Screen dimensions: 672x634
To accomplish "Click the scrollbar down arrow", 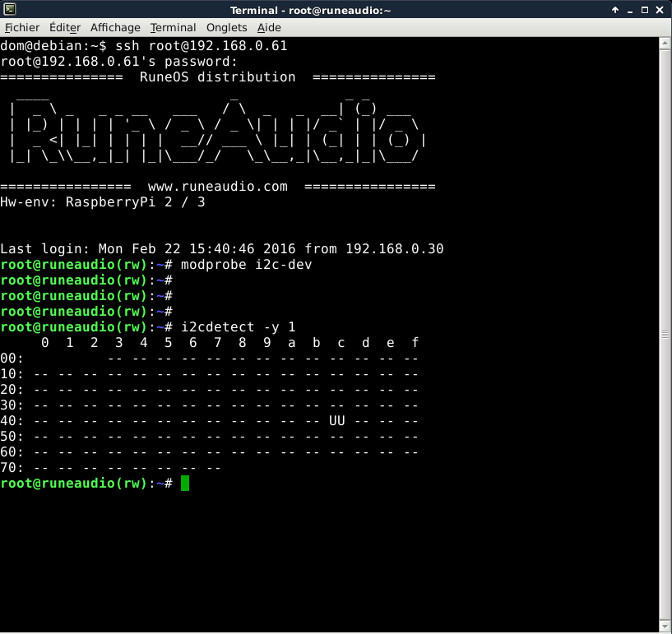I will [x=665, y=626].
